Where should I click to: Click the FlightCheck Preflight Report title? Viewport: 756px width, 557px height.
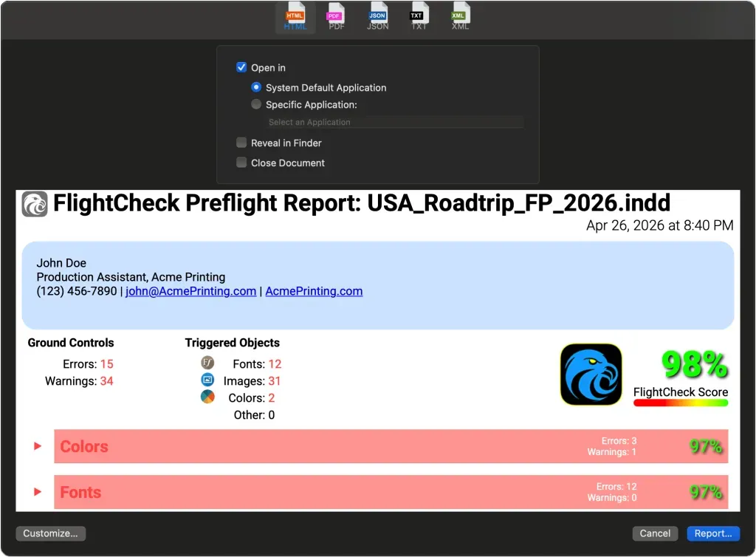click(362, 203)
